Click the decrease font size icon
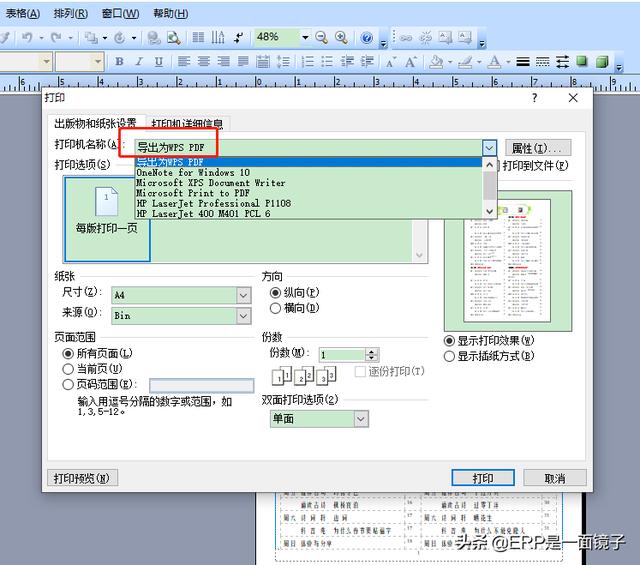Viewport: 640px width, 565px height. pyautogui.click(x=391, y=62)
